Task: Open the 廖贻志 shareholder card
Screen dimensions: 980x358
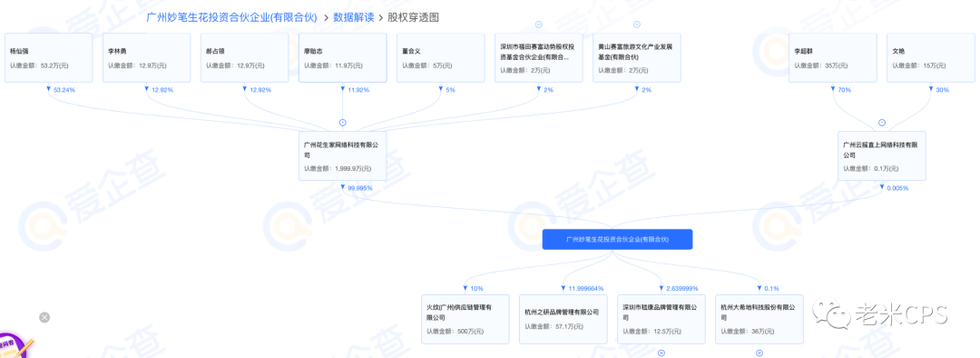Action: pyautogui.click(x=342, y=57)
